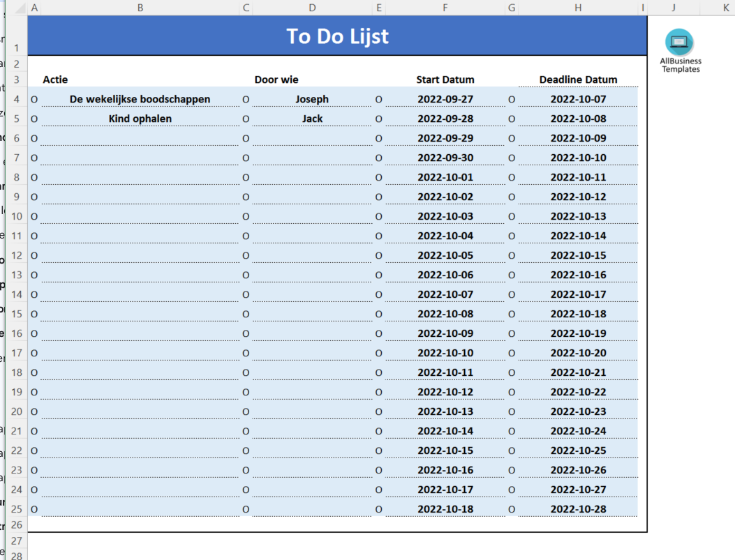Select column D header
The height and width of the screenshot is (560, 735).
click(312, 8)
